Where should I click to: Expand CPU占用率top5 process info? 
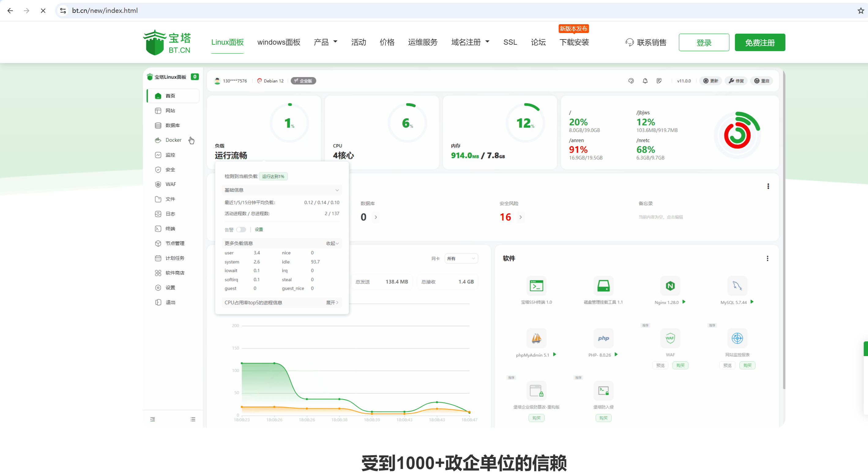point(332,303)
